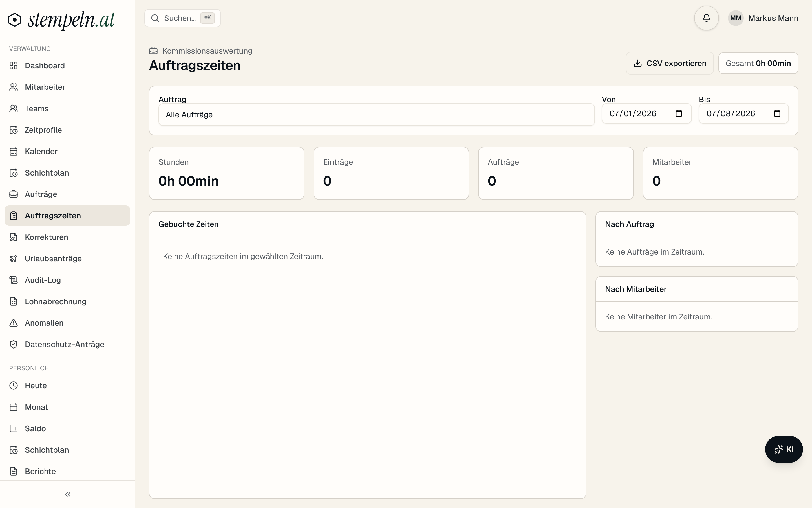
Task: Click the Audit-Log scroll icon
Action: click(14, 280)
